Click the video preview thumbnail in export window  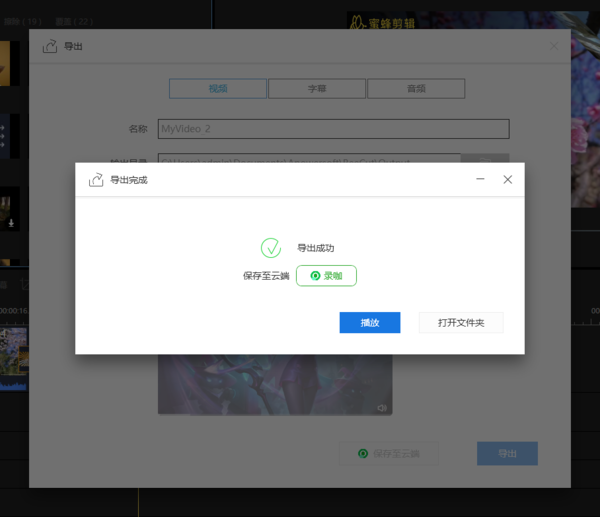coord(275,385)
